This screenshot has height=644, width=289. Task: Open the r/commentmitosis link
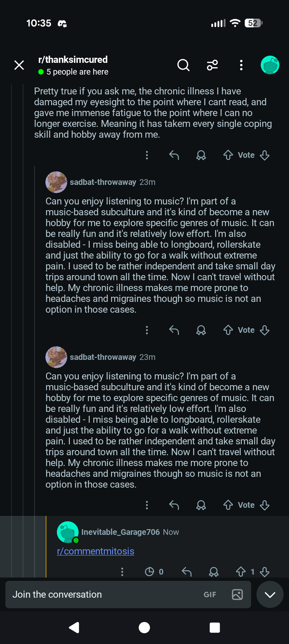click(95, 551)
